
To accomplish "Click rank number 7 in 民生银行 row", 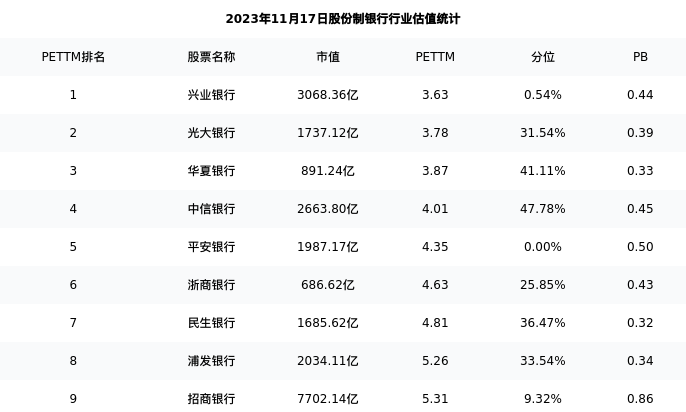I will [73, 323].
